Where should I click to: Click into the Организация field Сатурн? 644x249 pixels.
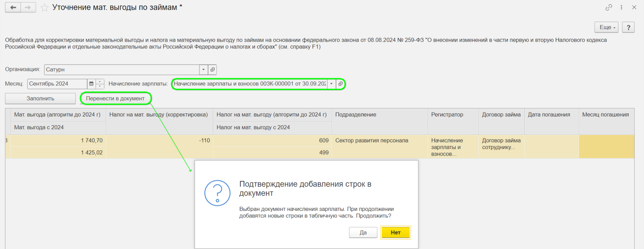click(x=122, y=70)
